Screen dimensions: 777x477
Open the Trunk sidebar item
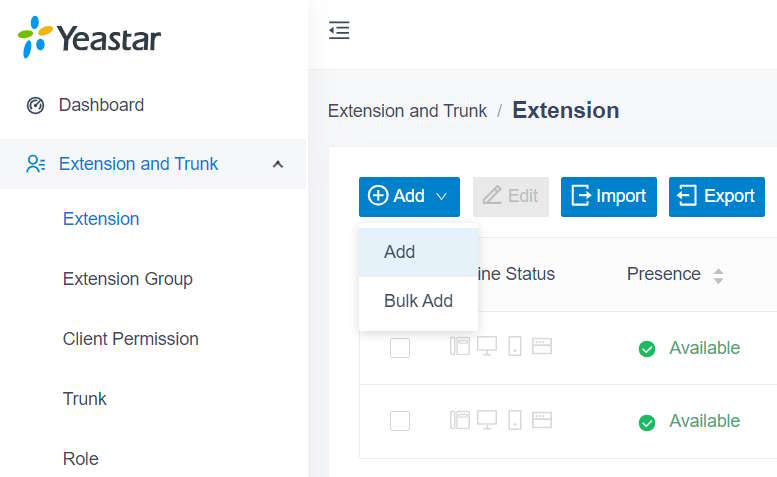84,399
